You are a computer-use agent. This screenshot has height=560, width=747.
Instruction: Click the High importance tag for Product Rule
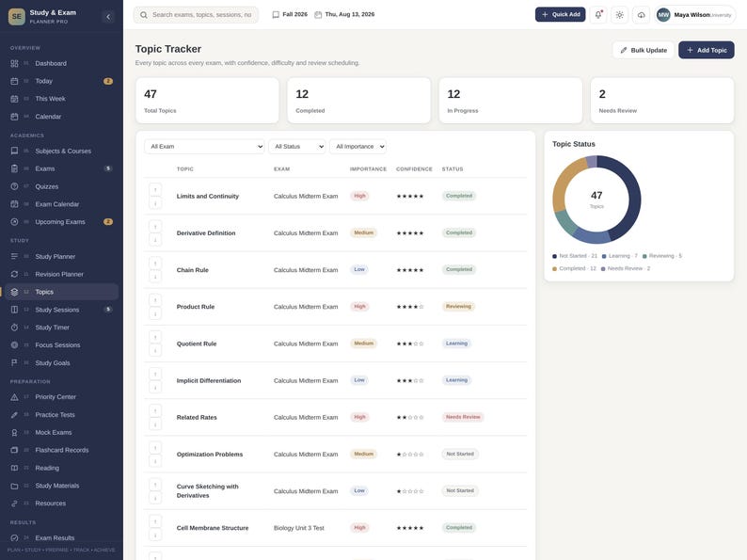359,307
